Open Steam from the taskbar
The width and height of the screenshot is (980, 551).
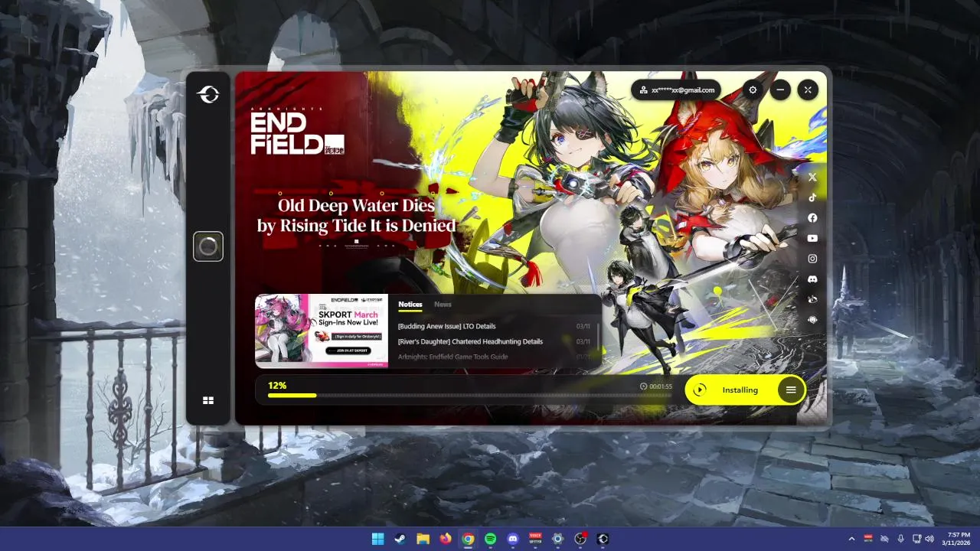point(400,539)
